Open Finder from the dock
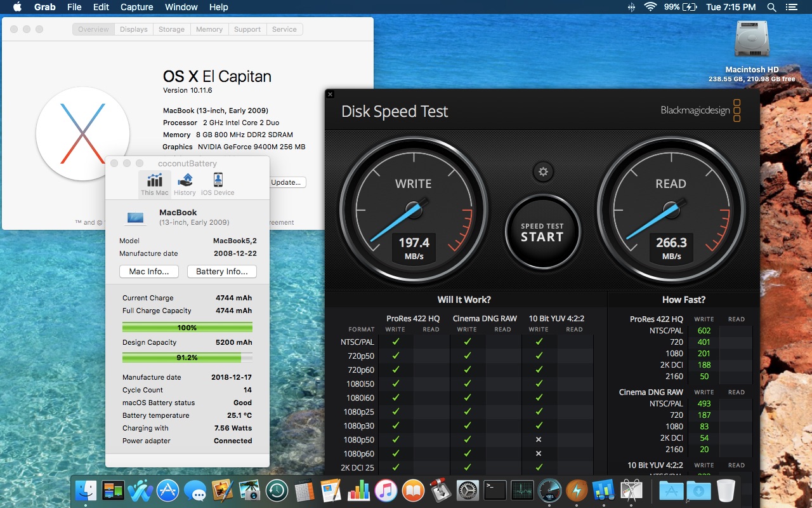 click(86, 490)
